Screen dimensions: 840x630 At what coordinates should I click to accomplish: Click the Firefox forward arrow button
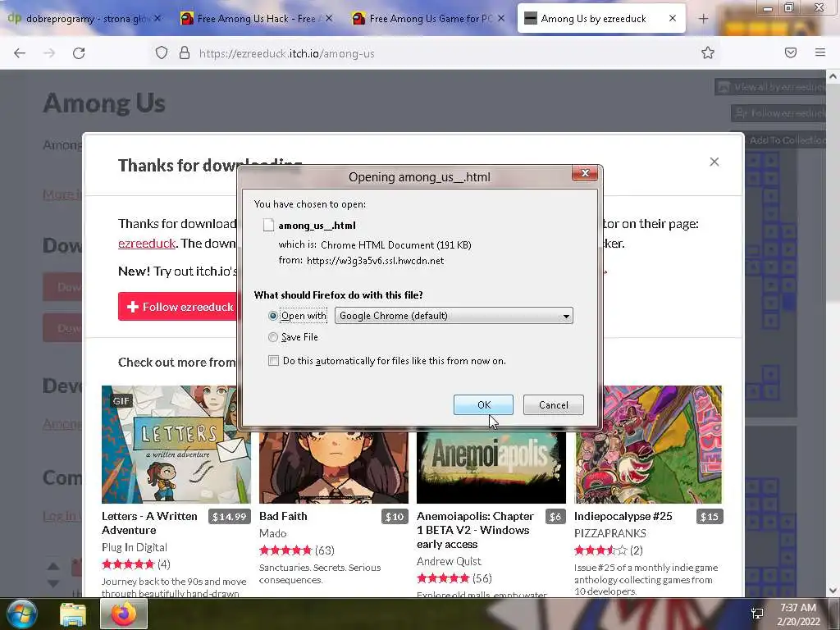coord(49,53)
